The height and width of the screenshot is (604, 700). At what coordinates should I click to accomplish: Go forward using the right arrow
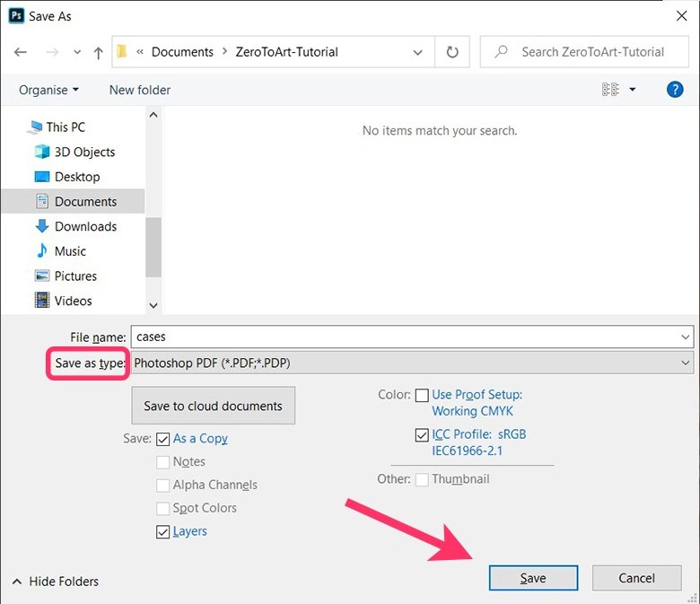coord(52,52)
